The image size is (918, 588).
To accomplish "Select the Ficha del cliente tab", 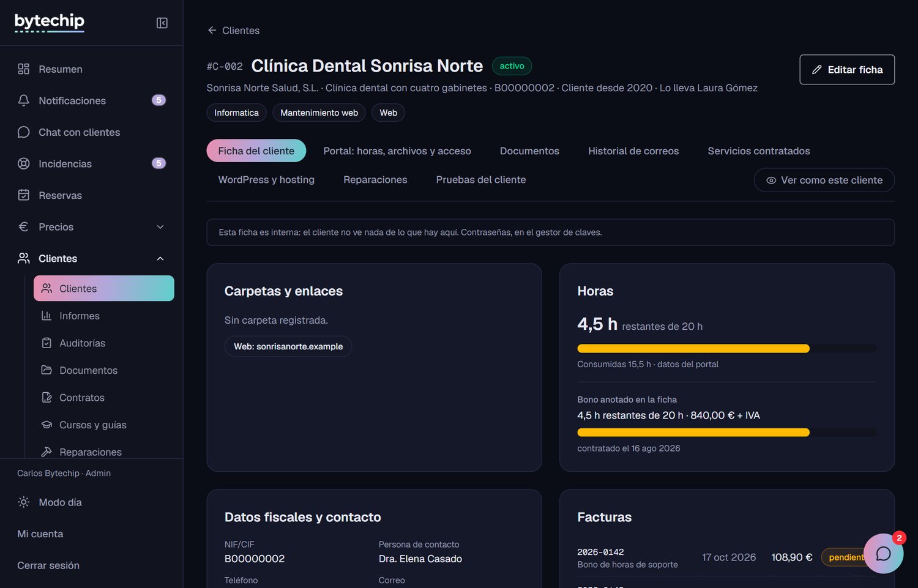I will pos(256,151).
